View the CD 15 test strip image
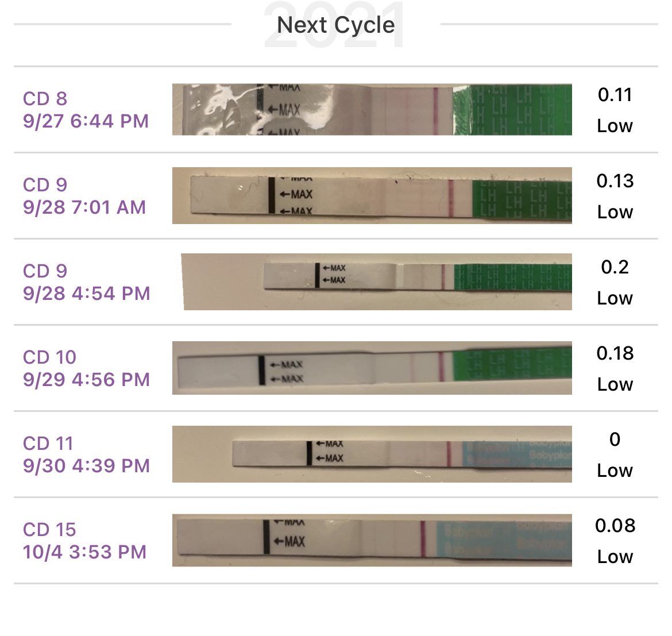 pyautogui.click(x=372, y=540)
